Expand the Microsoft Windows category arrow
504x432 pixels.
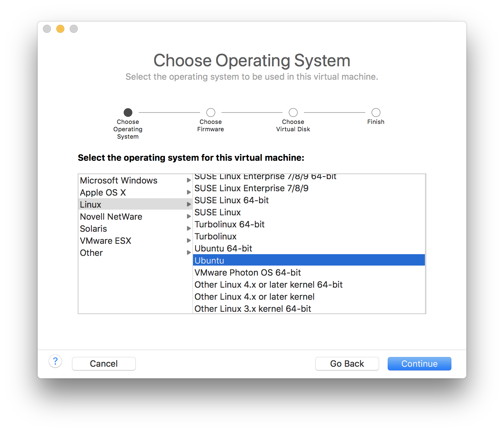pos(189,181)
